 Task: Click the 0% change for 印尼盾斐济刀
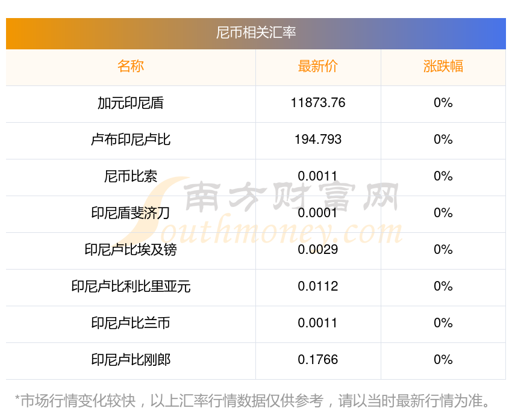[x=443, y=213]
